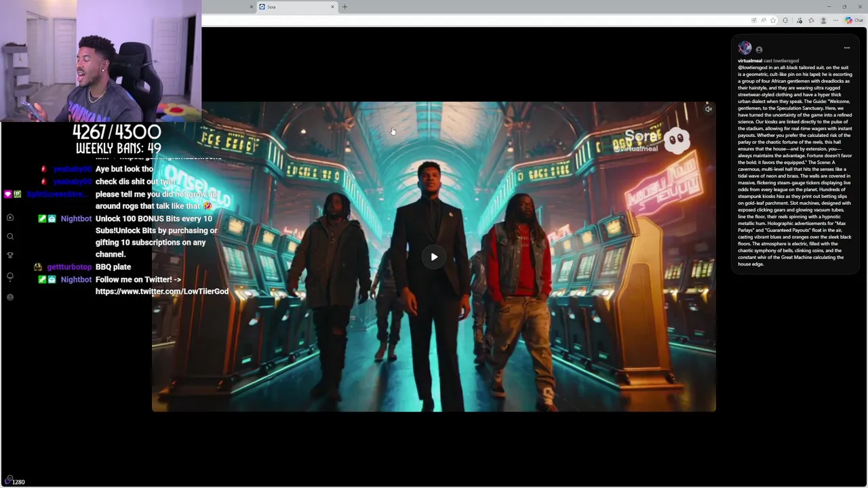
Task: Open virtualmeal's profile avatar
Action: 745,47
